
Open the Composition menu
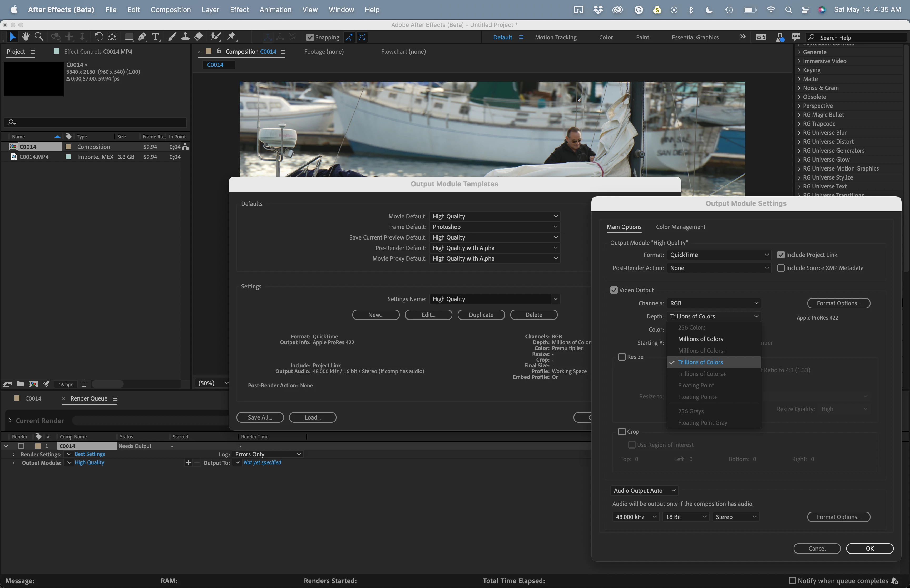[170, 9]
